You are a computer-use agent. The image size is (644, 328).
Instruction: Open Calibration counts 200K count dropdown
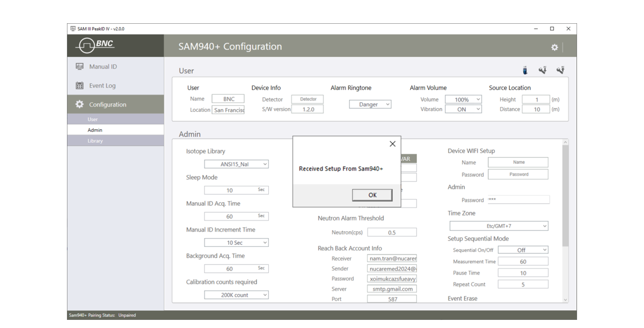coord(236,295)
